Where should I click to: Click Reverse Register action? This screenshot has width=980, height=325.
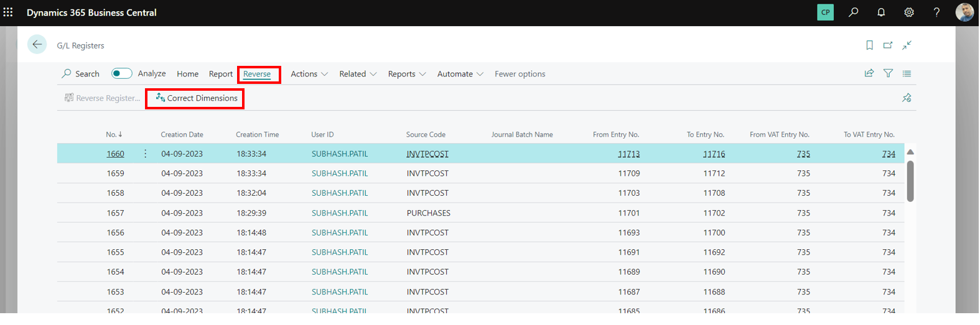pos(103,98)
